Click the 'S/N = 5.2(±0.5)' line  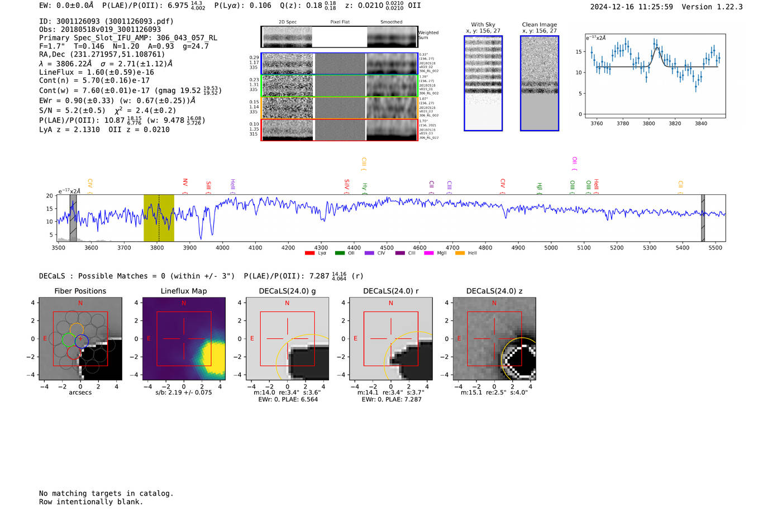coord(72,111)
